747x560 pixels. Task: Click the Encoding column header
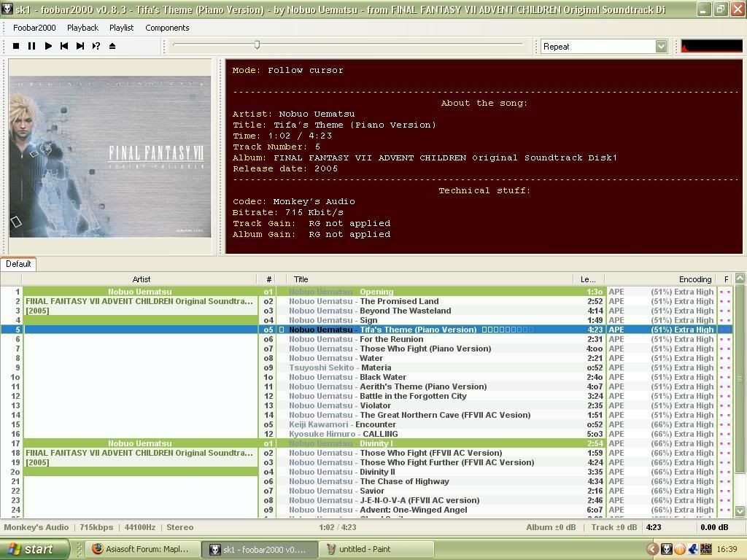[694, 279]
